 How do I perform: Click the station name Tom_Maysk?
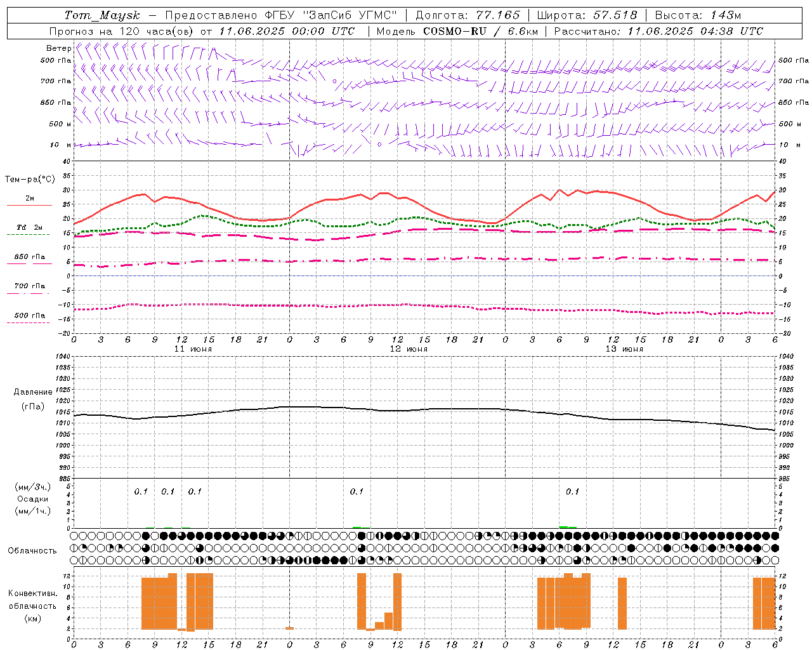pos(101,15)
